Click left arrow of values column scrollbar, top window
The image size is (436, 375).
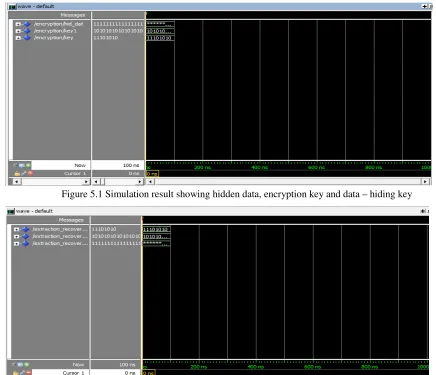click(x=96, y=182)
